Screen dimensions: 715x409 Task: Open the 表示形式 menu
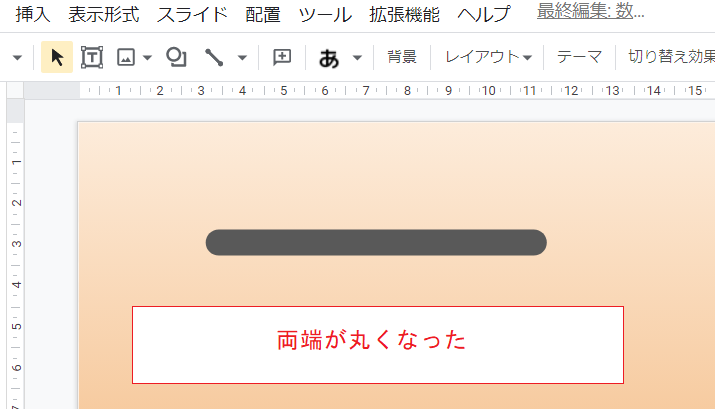coord(104,15)
